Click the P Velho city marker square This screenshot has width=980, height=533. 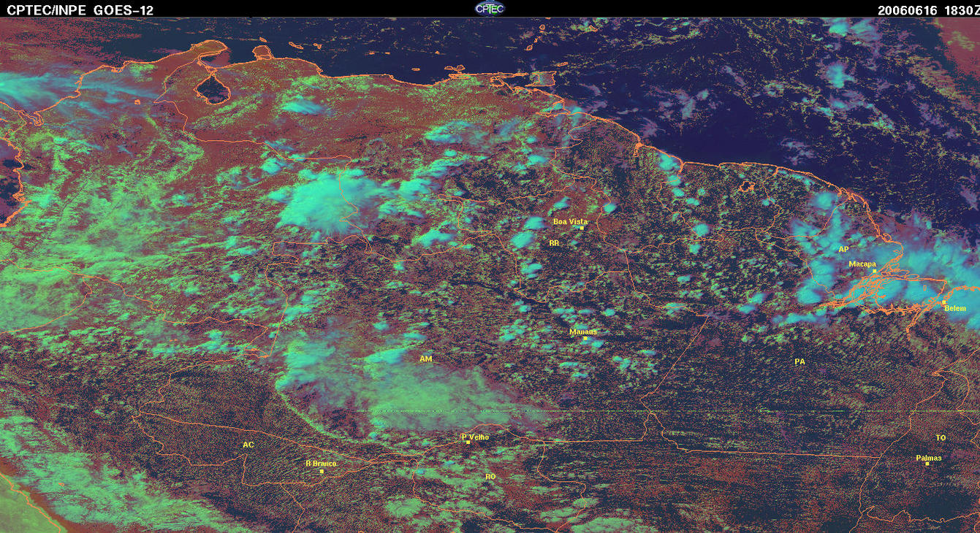click(x=468, y=442)
